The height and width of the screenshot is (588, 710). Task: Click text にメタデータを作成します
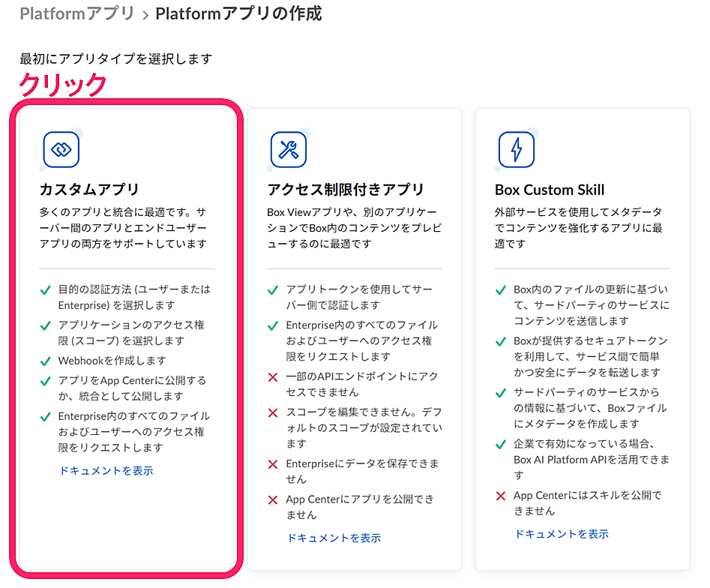click(x=577, y=424)
